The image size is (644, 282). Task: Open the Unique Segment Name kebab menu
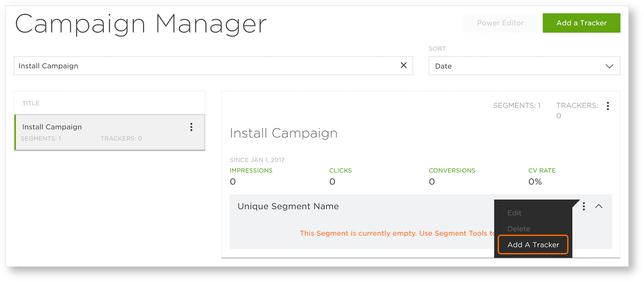[584, 206]
